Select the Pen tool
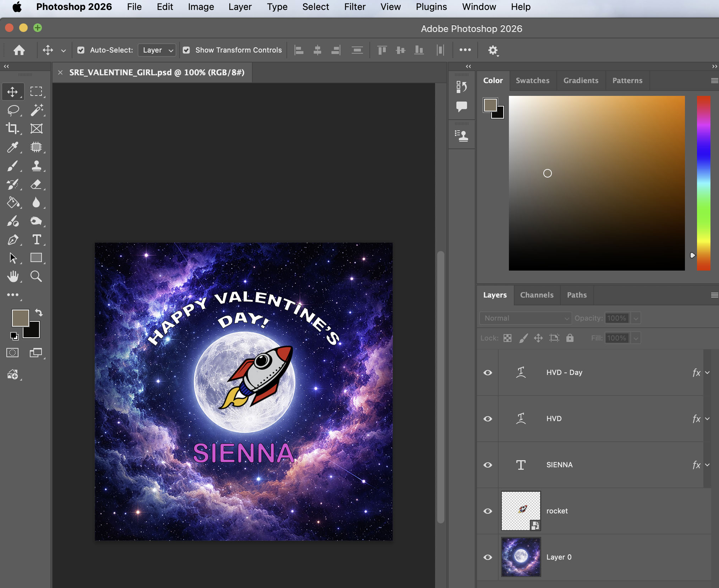This screenshot has width=719, height=588. 13,240
